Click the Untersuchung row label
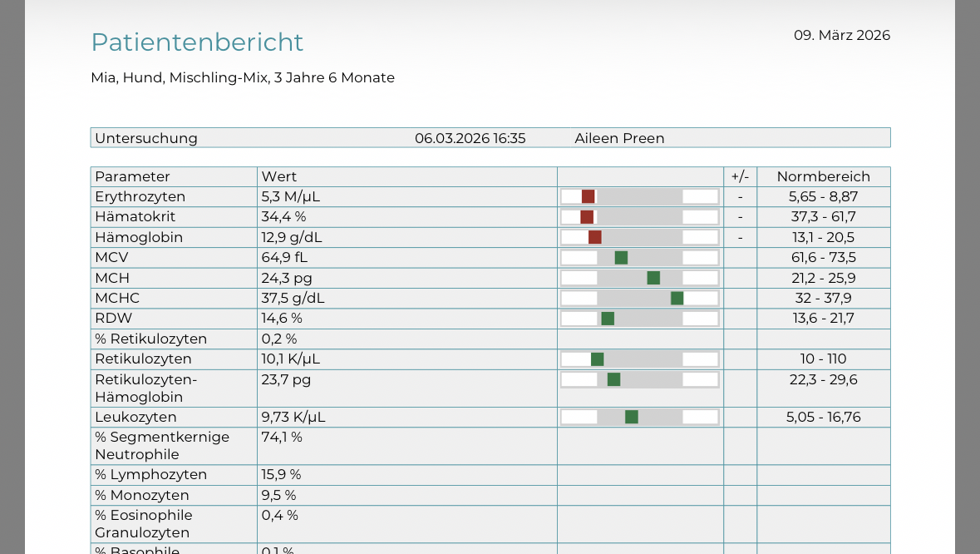 coord(146,139)
